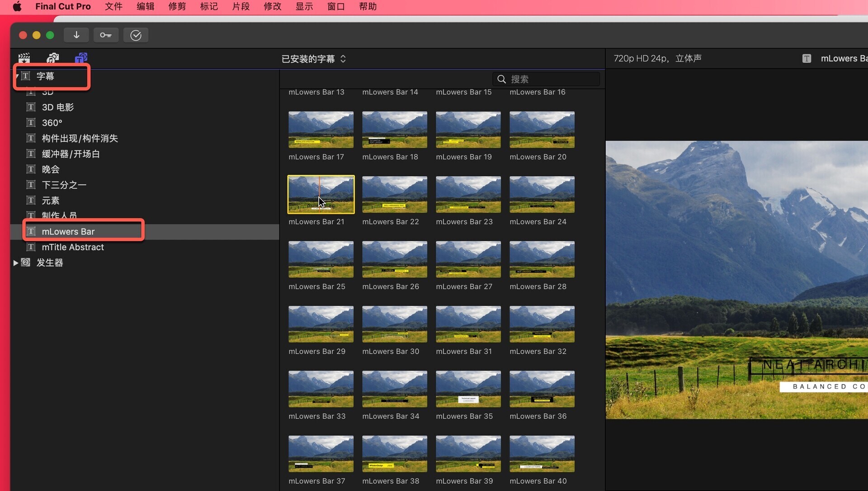Click the mountain preview in the viewer

737,280
